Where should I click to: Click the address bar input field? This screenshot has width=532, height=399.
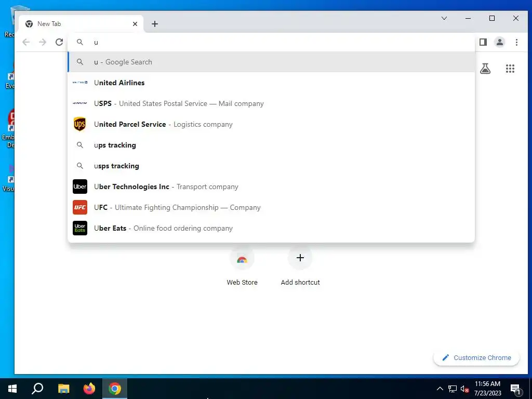tap(271, 42)
